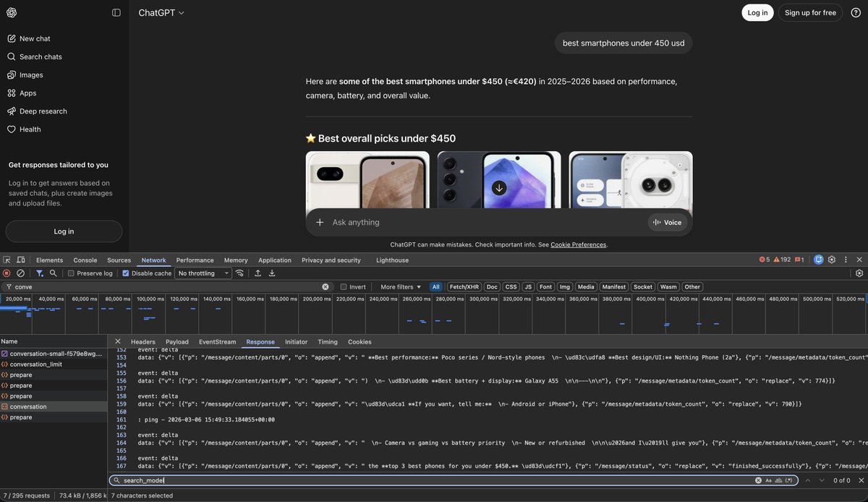Click the 200,000 ms timeline marker

[x=317, y=299]
